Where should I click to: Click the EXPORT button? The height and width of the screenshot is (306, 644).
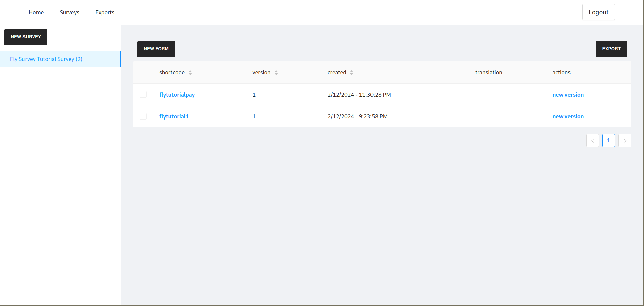(x=611, y=49)
